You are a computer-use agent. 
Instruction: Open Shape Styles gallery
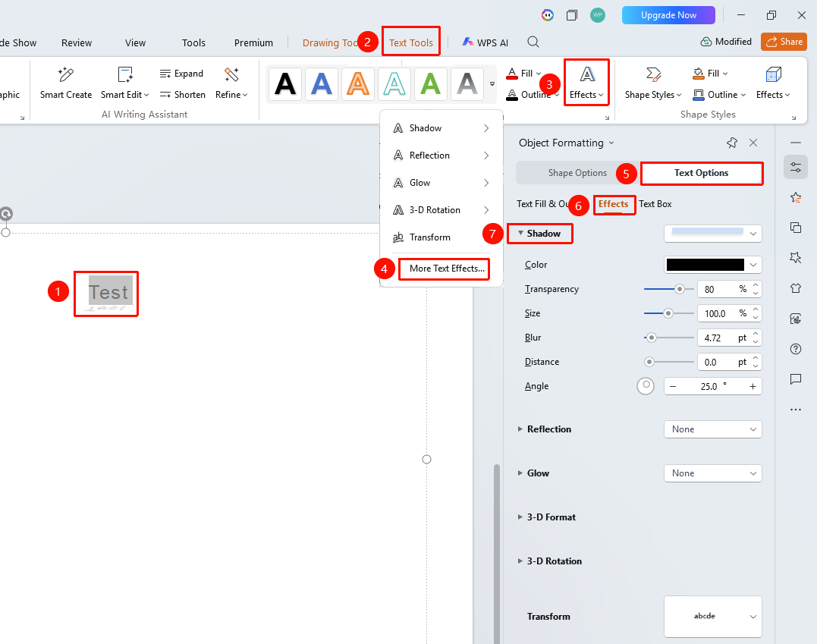pos(653,83)
